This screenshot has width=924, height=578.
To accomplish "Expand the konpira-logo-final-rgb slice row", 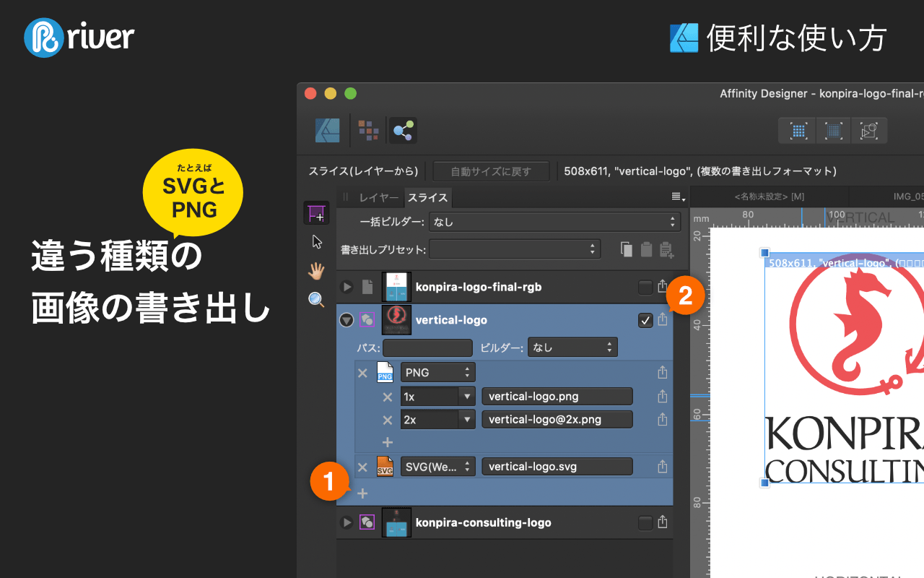I will point(347,287).
